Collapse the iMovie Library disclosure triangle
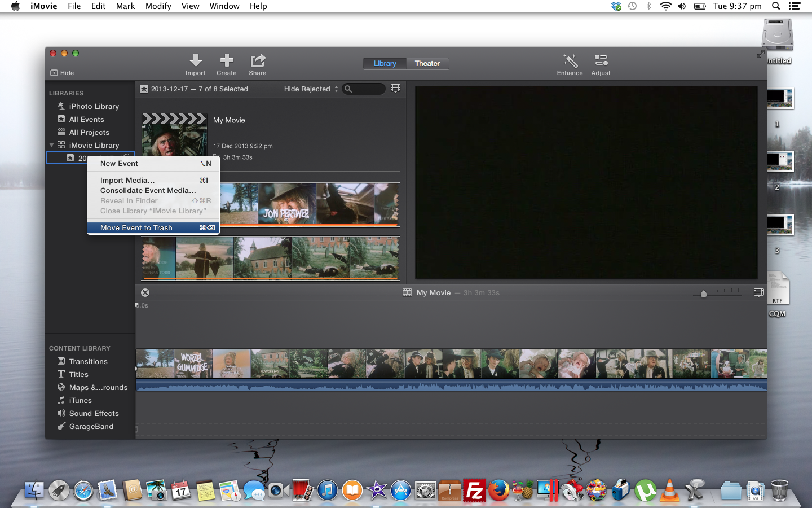This screenshot has height=508, width=812. [x=51, y=145]
